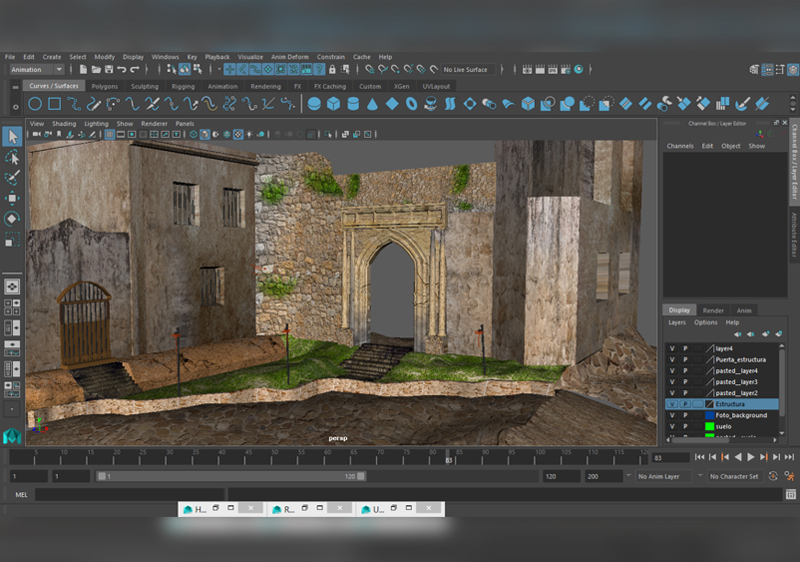Open the Animation menu set dropdown
The height and width of the screenshot is (562, 800).
[x=36, y=69]
